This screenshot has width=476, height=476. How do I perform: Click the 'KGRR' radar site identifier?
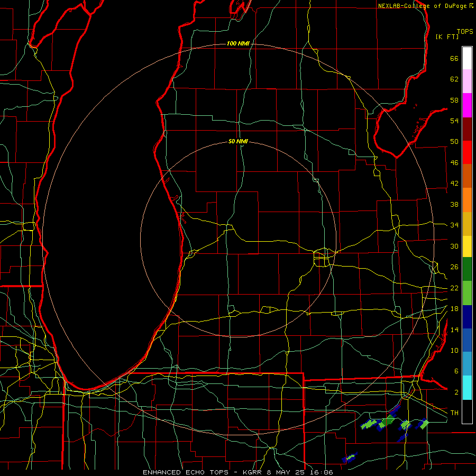[252, 472]
